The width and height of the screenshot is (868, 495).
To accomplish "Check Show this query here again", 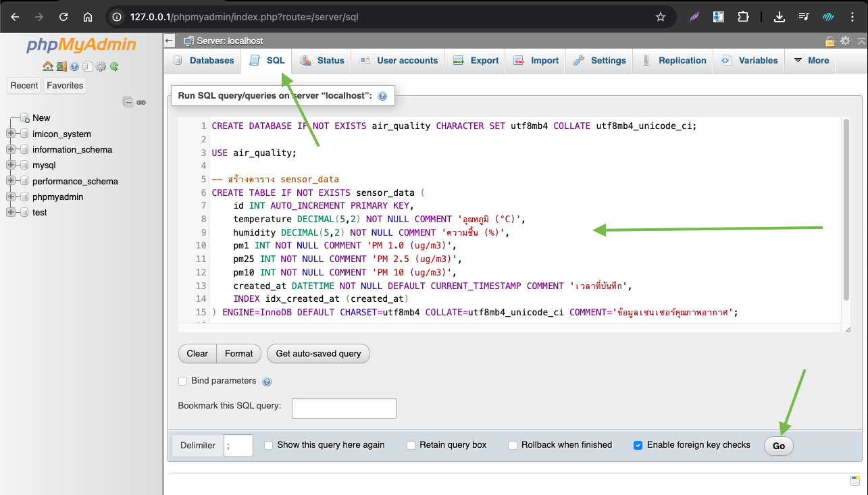I will point(269,445).
